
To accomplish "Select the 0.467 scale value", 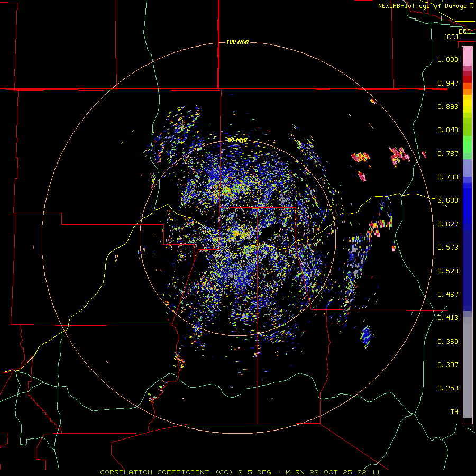I will tap(448, 295).
